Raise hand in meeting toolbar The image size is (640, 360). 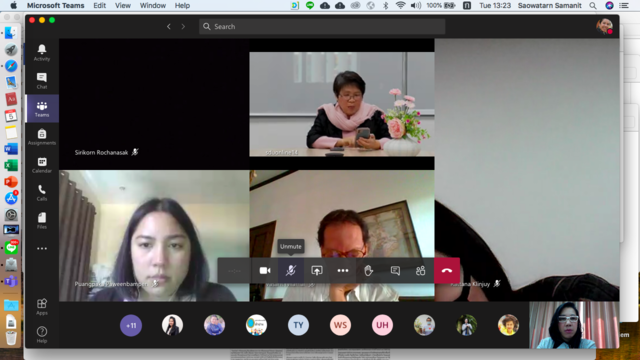369,271
